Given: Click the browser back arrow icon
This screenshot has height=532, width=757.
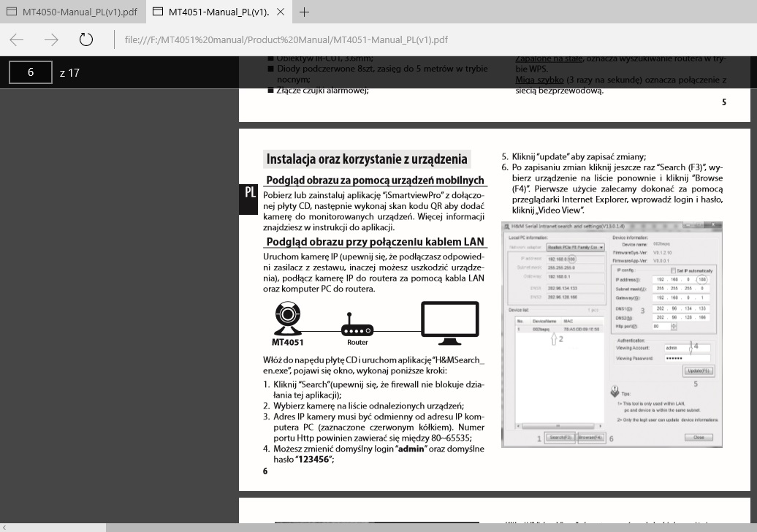Looking at the screenshot, I should [15, 40].
